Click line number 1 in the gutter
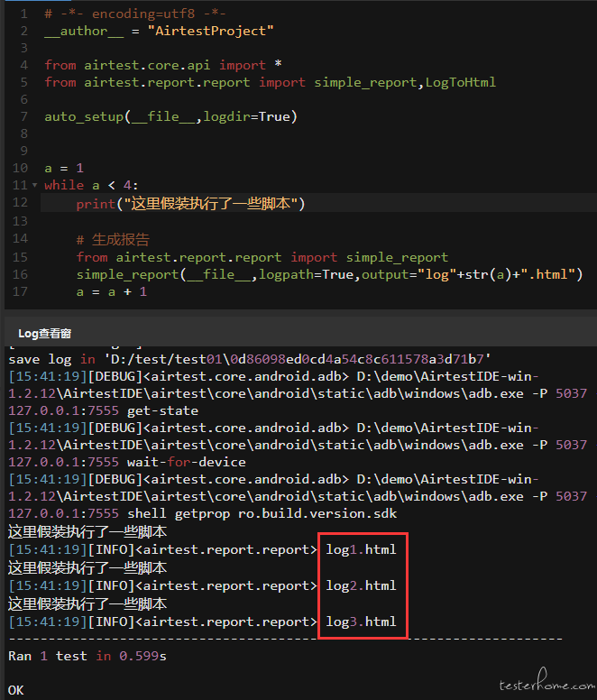 click(x=24, y=14)
